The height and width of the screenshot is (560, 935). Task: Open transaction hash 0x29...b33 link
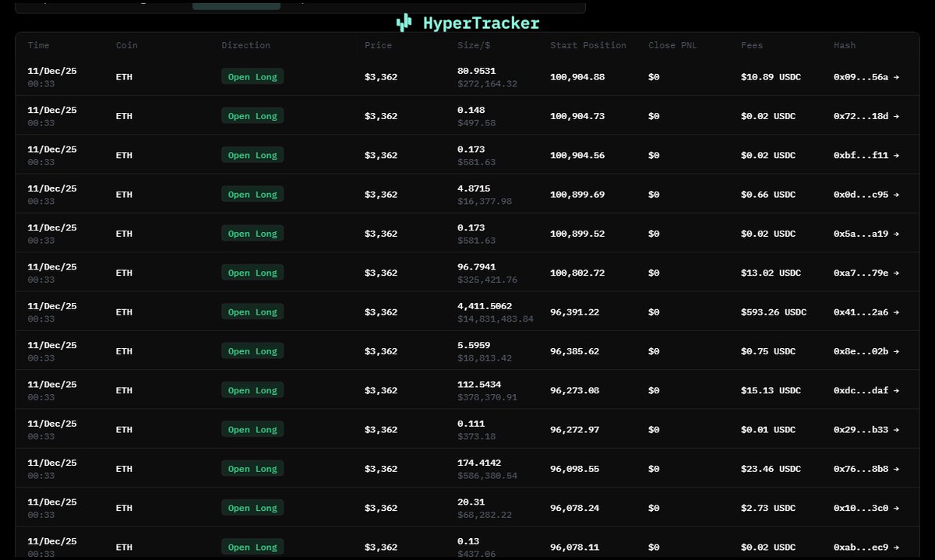(866, 430)
